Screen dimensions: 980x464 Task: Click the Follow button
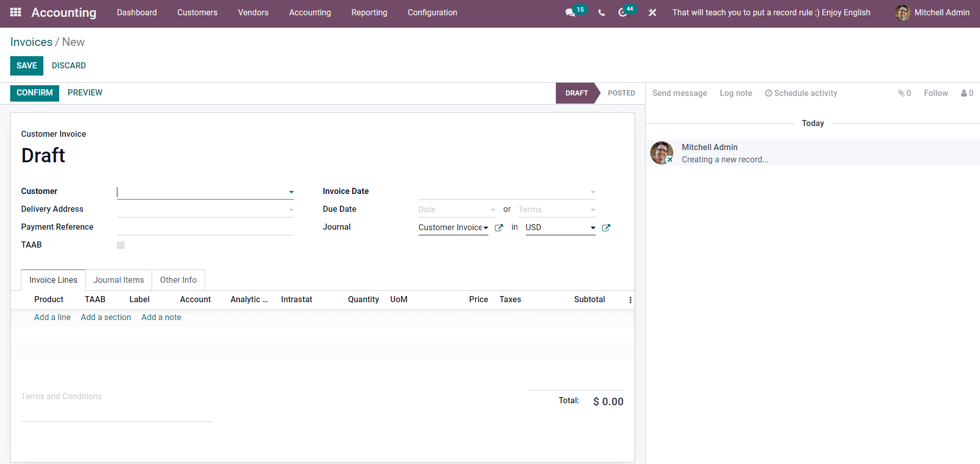pos(936,93)
